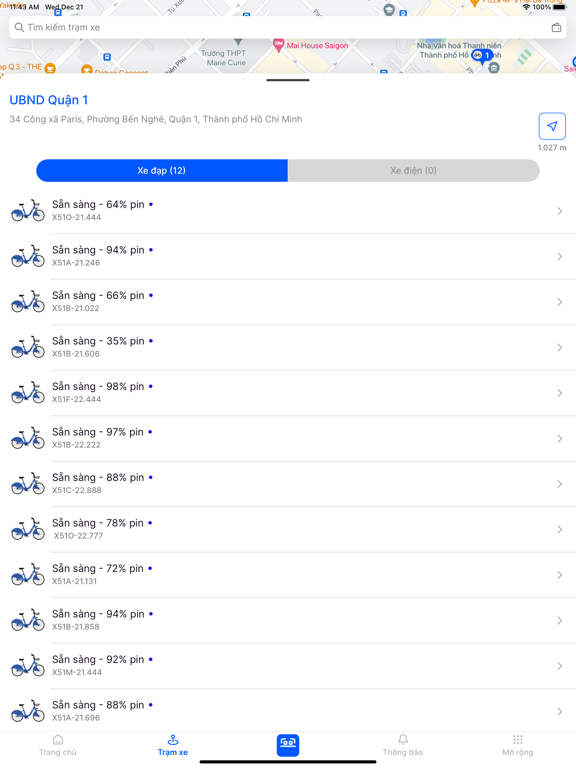
Task: Open the QR scan button
Action: coord(288,745)
